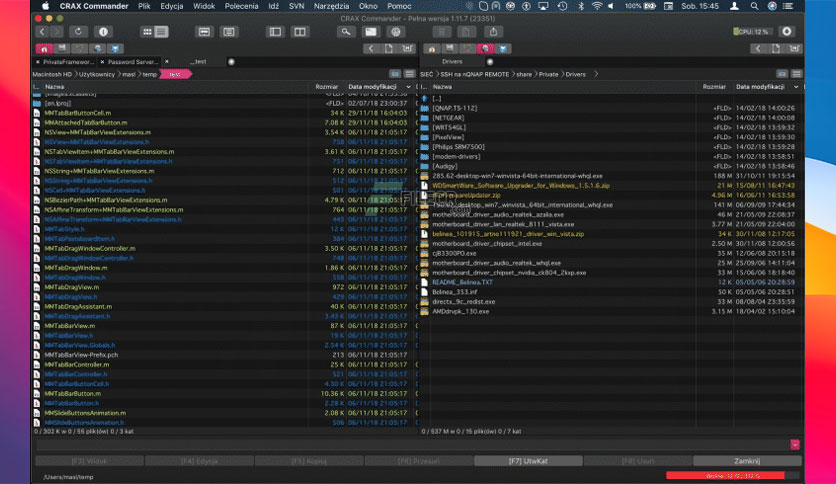This screenshot has height=484, width=836.
Task: Toggle the sidebar panel layout icon
Action: pyautogui.click(x=275, y=32)
